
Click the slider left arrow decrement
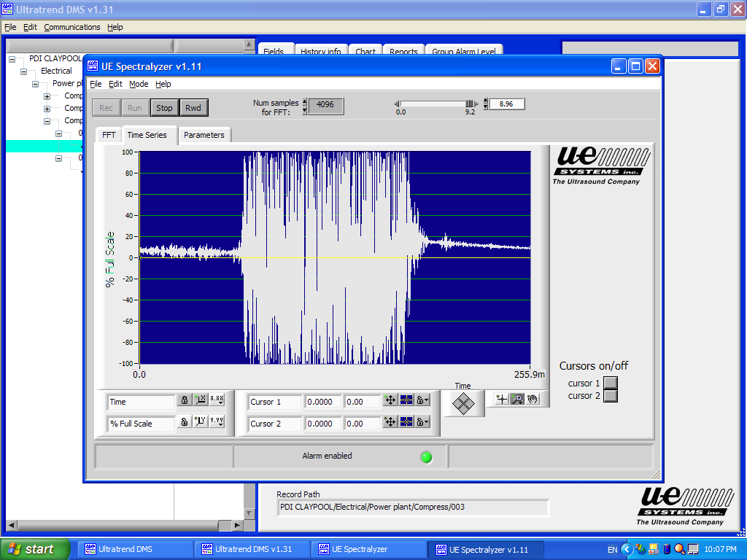pos(397,104)
